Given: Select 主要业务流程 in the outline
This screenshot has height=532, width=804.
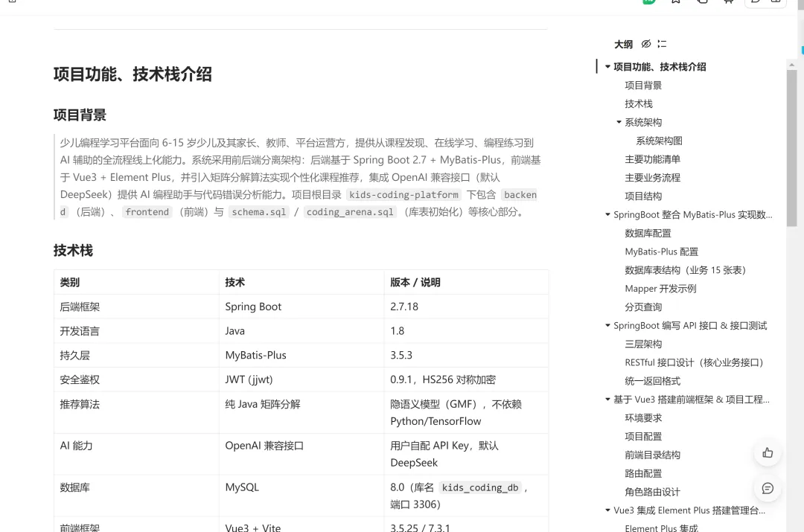Looking at the screenshot, I should coord(652,178).
